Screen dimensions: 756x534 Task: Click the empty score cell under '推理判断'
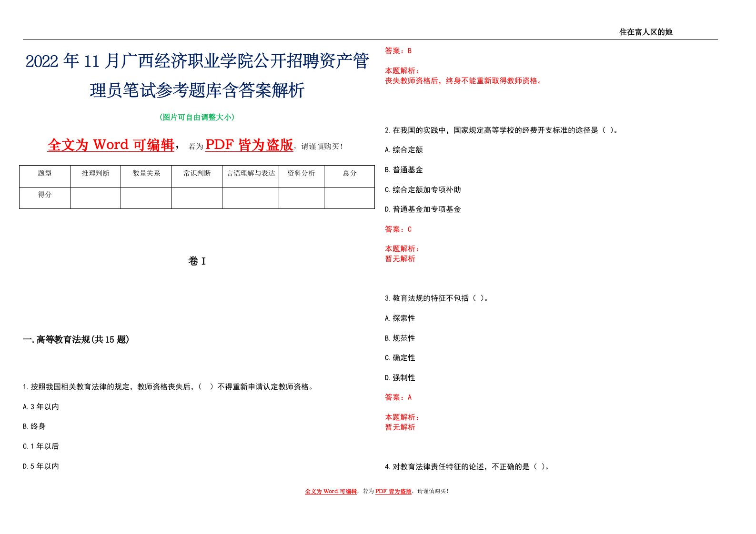click(x=95, y=198)
